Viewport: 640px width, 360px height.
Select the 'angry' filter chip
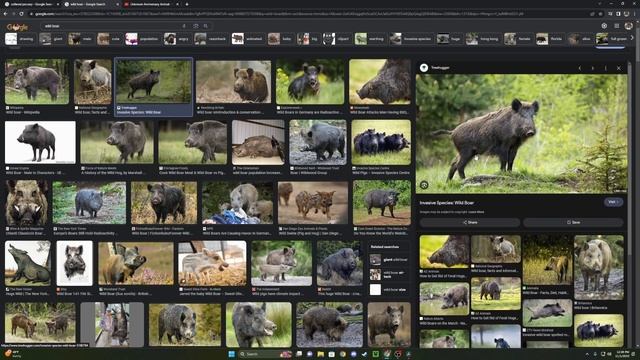177,39
